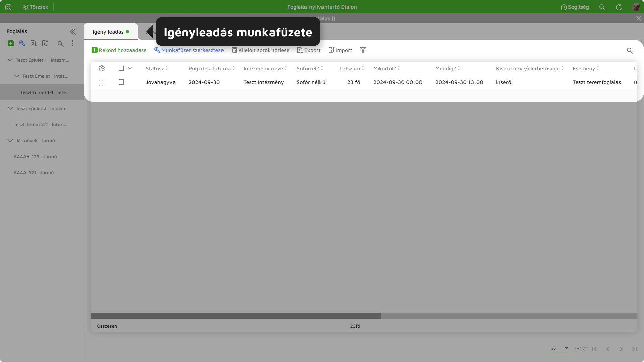Click the refresh icon in top bar
644x362 pixels.
(x=619, y=7)
